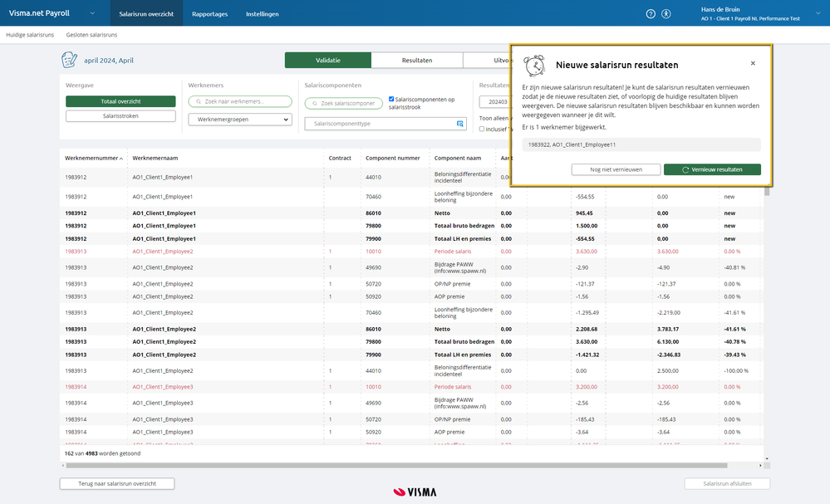Open the 202403 period dropdown
Viewport: 830px width, 504px height.
pos(495,101)
